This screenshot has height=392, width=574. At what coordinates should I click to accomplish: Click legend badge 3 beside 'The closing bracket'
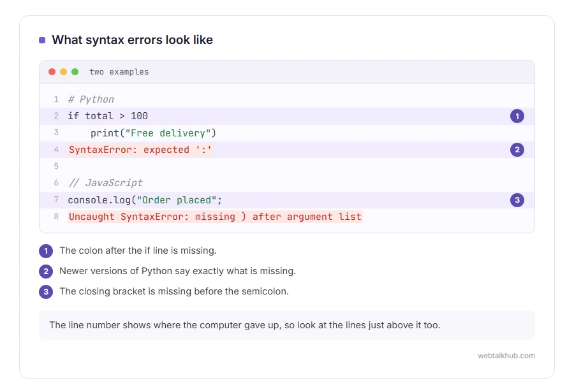click(x=46, y=292)
